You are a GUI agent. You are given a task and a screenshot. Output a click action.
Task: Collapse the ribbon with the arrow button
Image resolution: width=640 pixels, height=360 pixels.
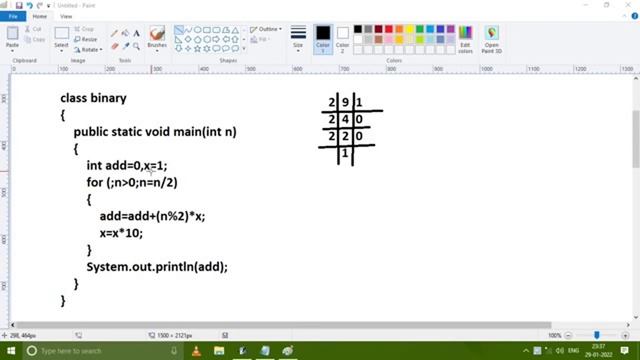pyautogui.click(x=624, y=16)
